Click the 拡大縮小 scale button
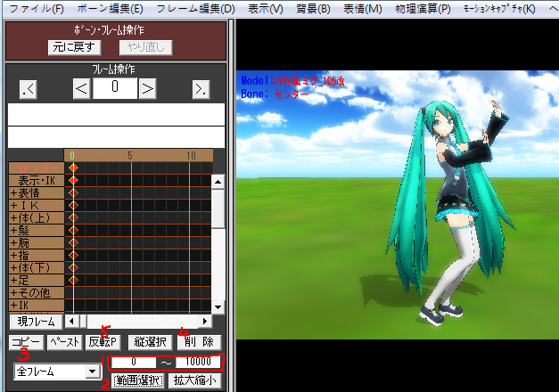This screenshot has height=392, width=559. tap(194, 381)
